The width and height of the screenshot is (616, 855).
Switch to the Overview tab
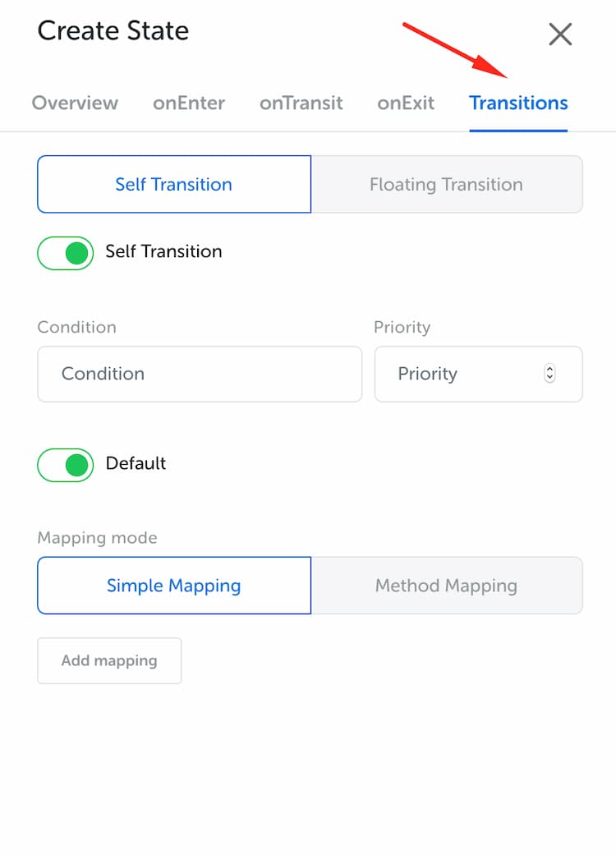[75, 103]
